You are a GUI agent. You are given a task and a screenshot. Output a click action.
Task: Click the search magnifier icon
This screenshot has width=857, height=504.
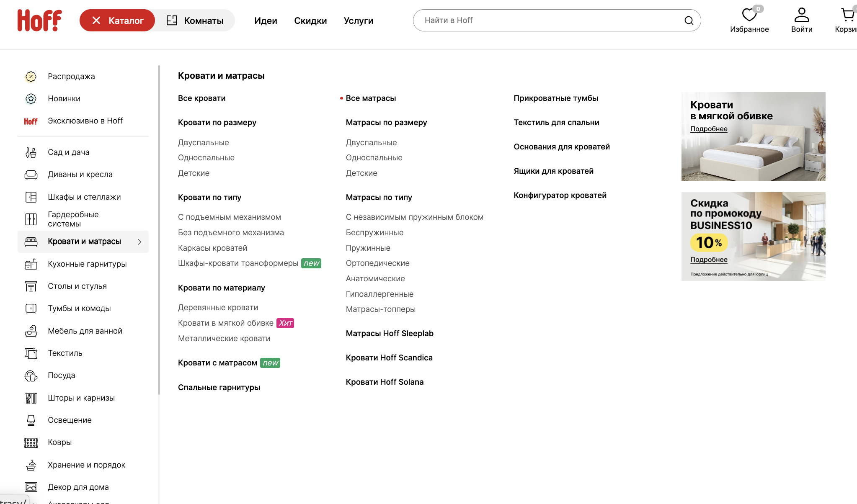click(x=689, y=21)
